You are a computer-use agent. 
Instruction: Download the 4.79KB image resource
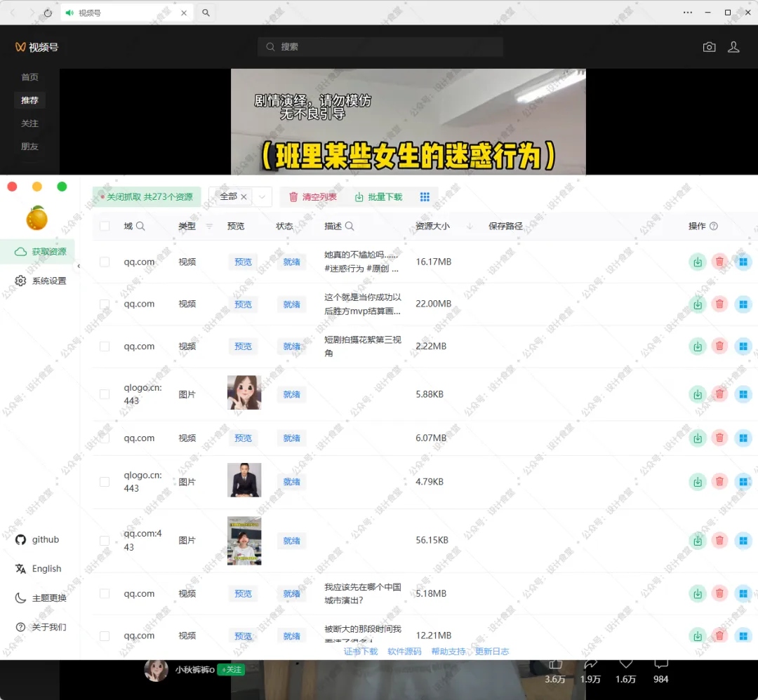(x=698, y=482)
